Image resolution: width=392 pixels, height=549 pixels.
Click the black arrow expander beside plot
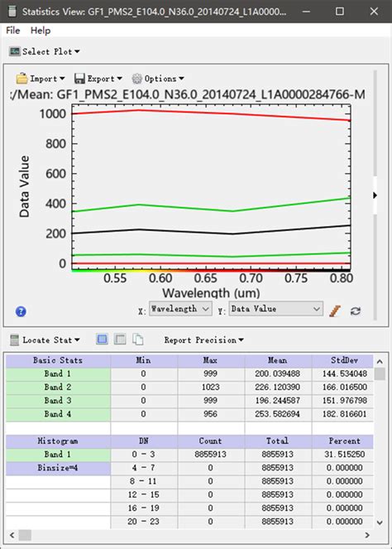375,195
